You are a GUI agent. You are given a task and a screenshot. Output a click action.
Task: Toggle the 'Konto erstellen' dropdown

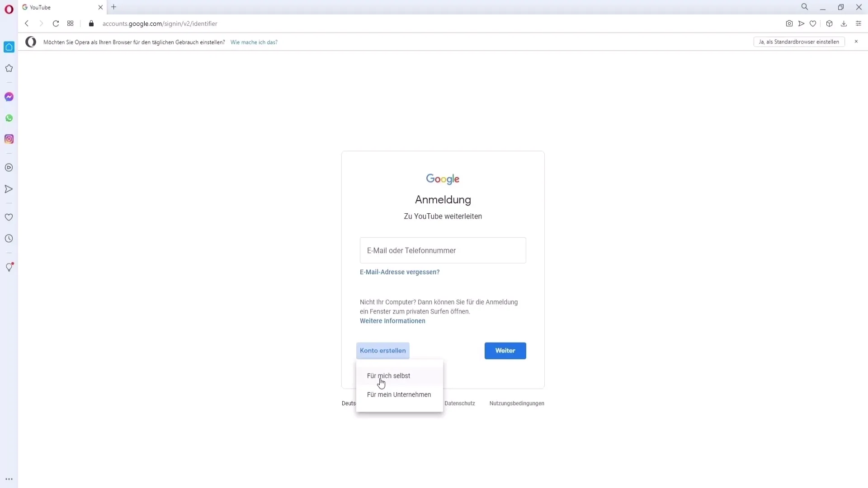point(383,351)
